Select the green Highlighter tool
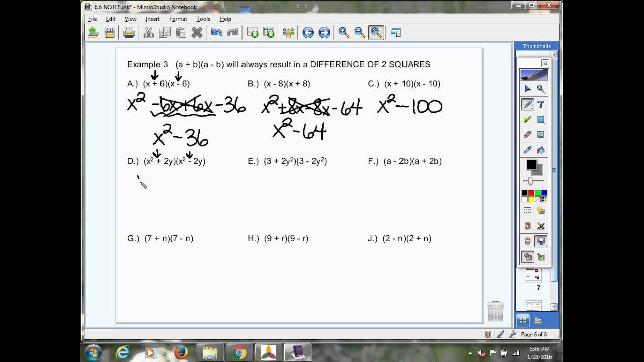Screen dimensions: 644x362 coord(527,120)
